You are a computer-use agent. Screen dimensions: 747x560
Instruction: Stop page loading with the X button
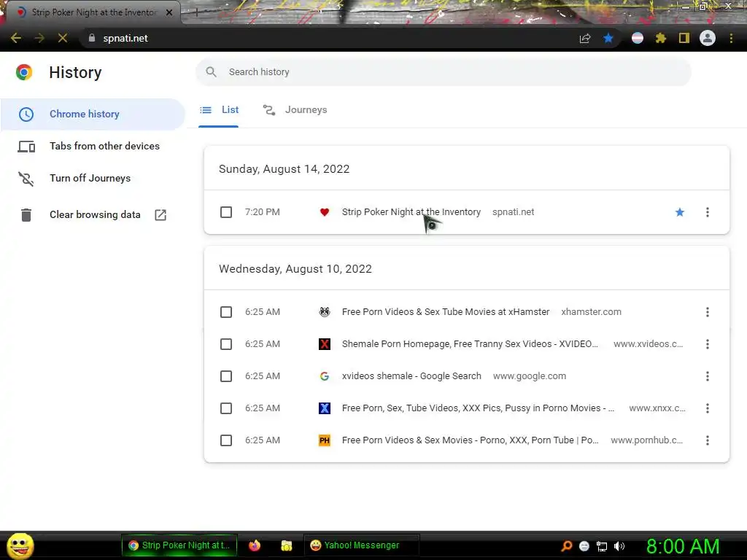click(x=63, y=38)
